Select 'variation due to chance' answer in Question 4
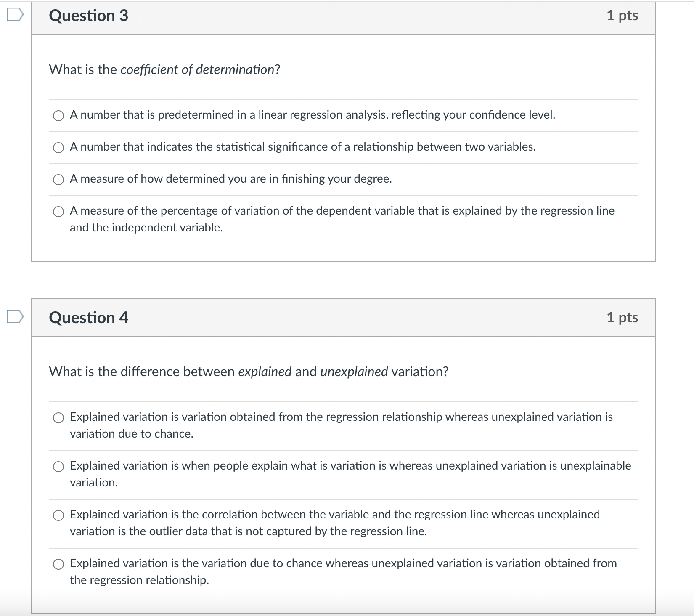694x616 pixels. click(58, 418)
